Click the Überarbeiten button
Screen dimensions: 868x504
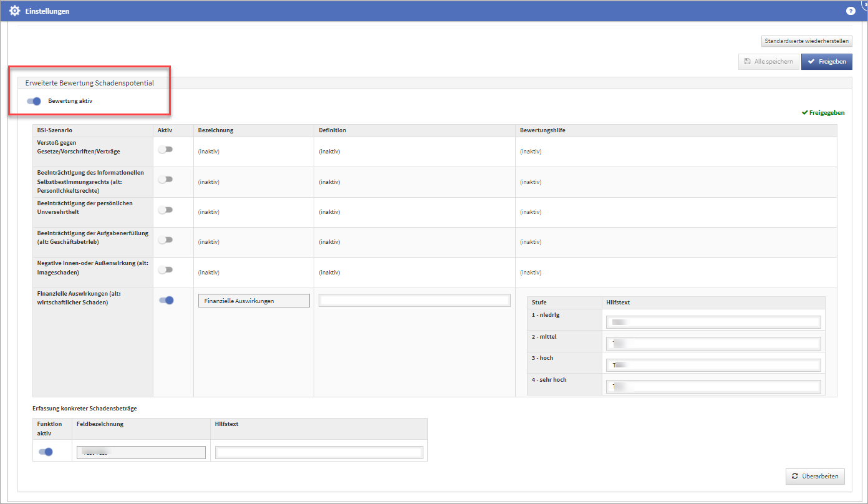click(816, 477)
